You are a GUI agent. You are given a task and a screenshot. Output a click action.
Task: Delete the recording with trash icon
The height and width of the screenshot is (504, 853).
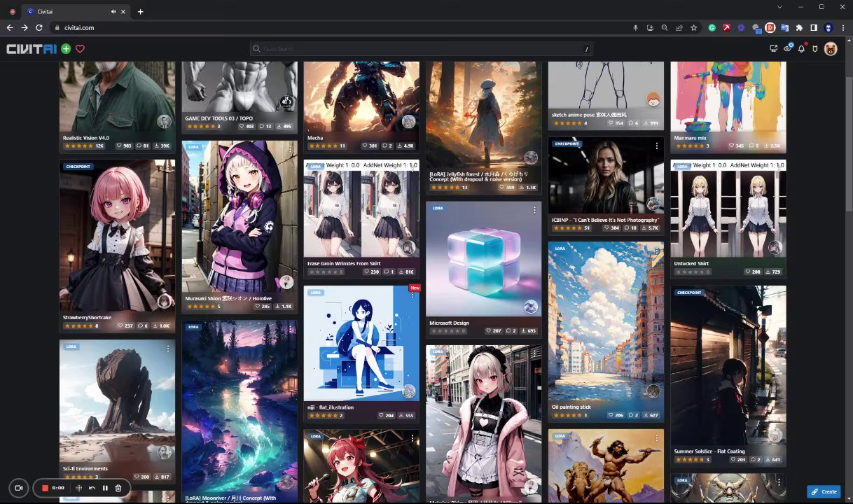point(118,488)
